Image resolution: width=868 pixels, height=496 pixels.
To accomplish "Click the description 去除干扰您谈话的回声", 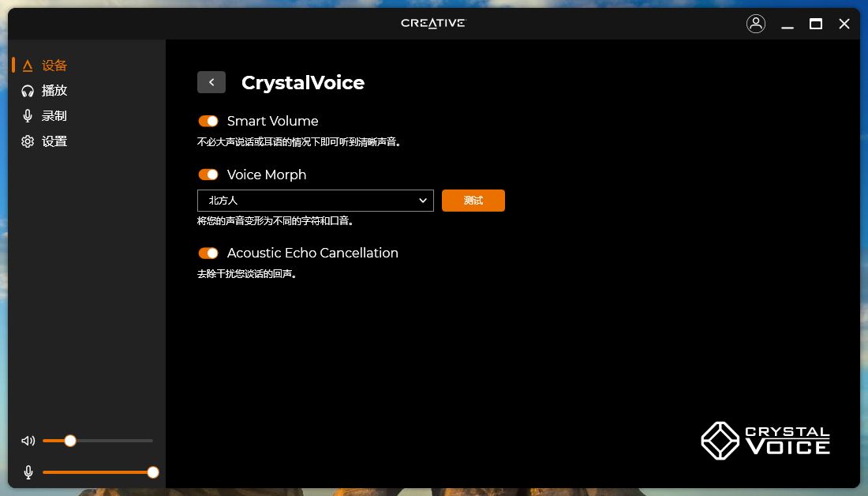I will tap(247, 274).
